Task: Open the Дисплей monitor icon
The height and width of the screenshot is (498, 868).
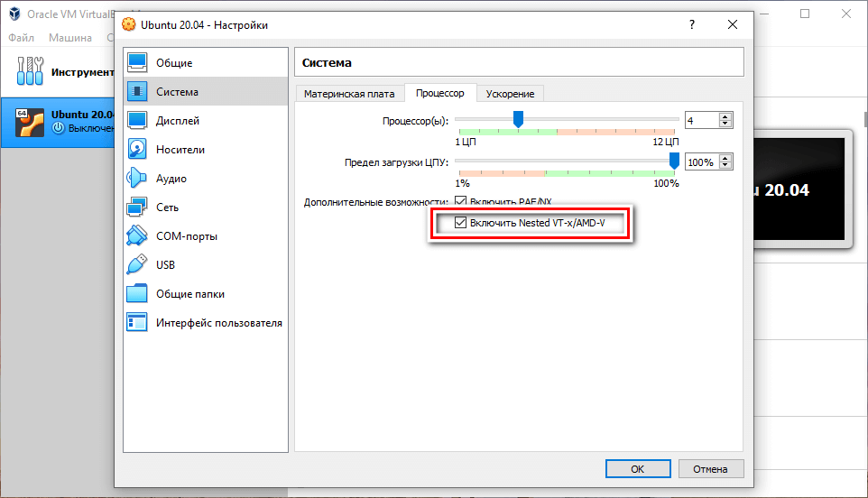Action: (137, 120)
